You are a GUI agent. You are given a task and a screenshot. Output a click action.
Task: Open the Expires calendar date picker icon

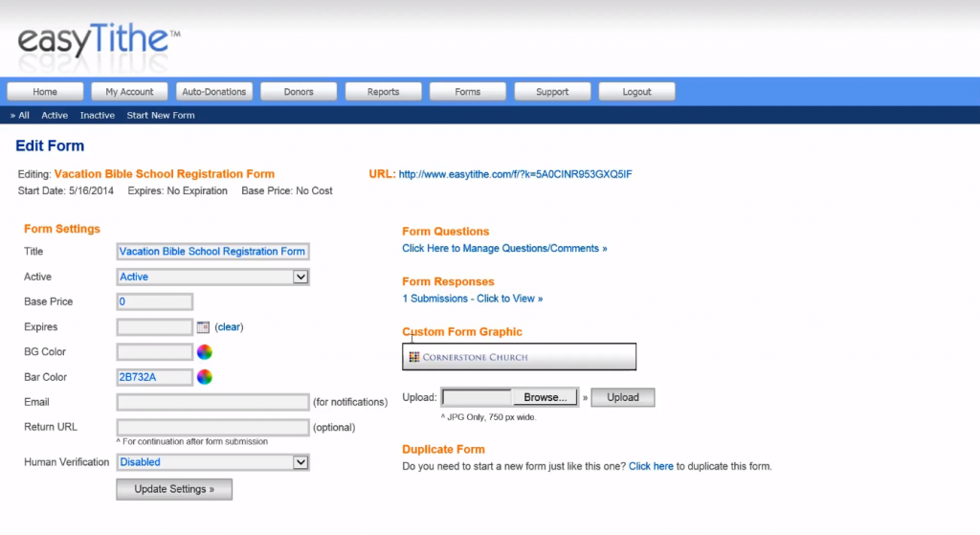(203, 327)
